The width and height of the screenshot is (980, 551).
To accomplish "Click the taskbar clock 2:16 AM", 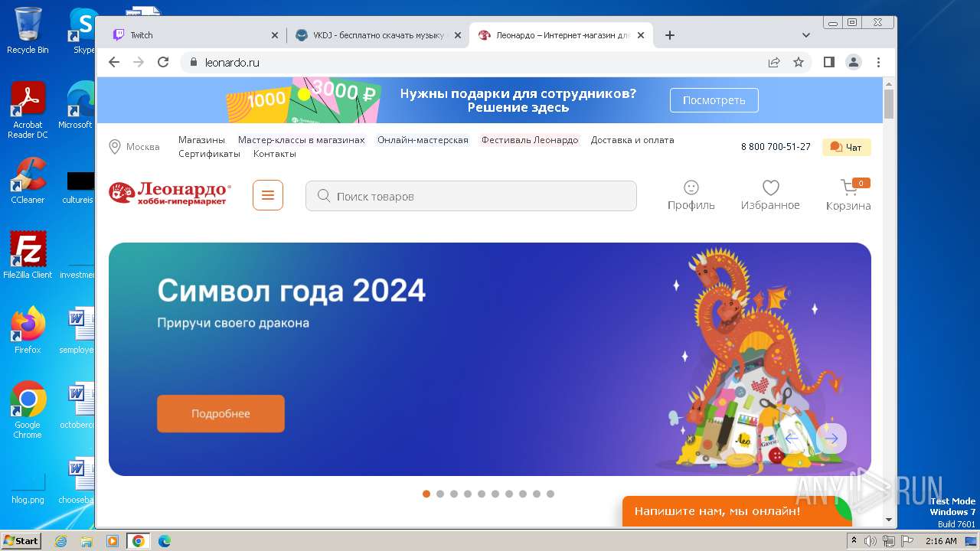I will coord(941,541).
